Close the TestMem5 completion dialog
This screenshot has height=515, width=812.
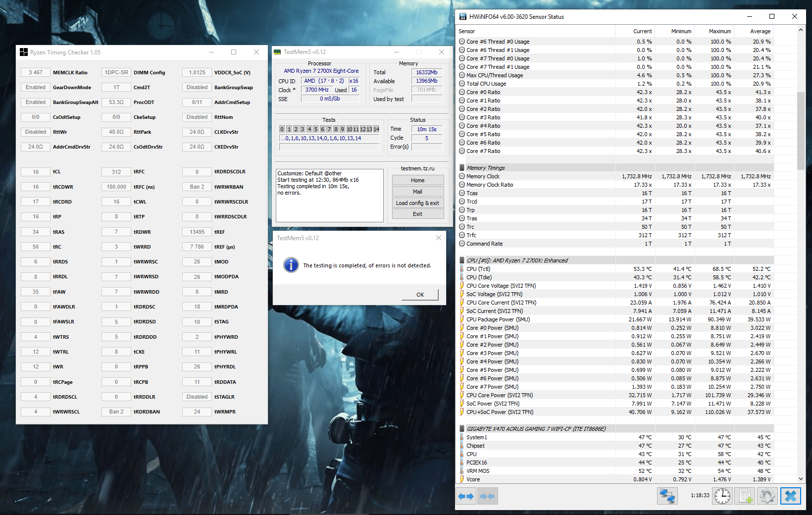coord(438,238)
